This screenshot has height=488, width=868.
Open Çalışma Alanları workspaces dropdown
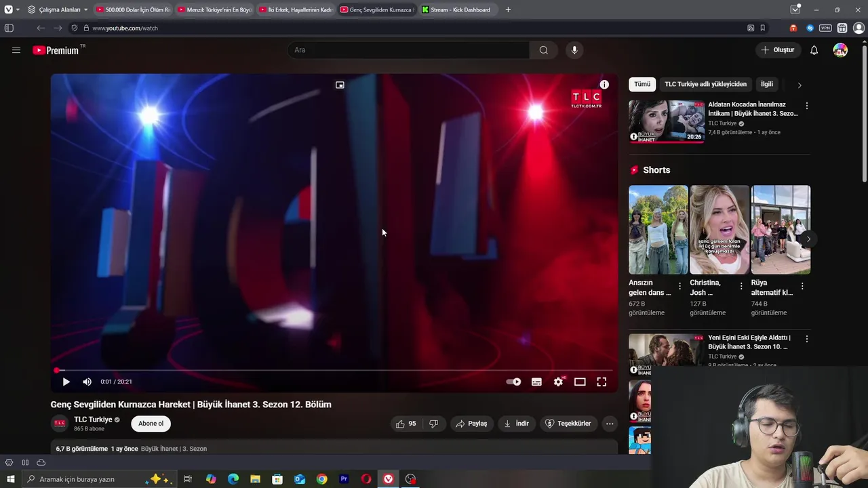coord(58,9)
